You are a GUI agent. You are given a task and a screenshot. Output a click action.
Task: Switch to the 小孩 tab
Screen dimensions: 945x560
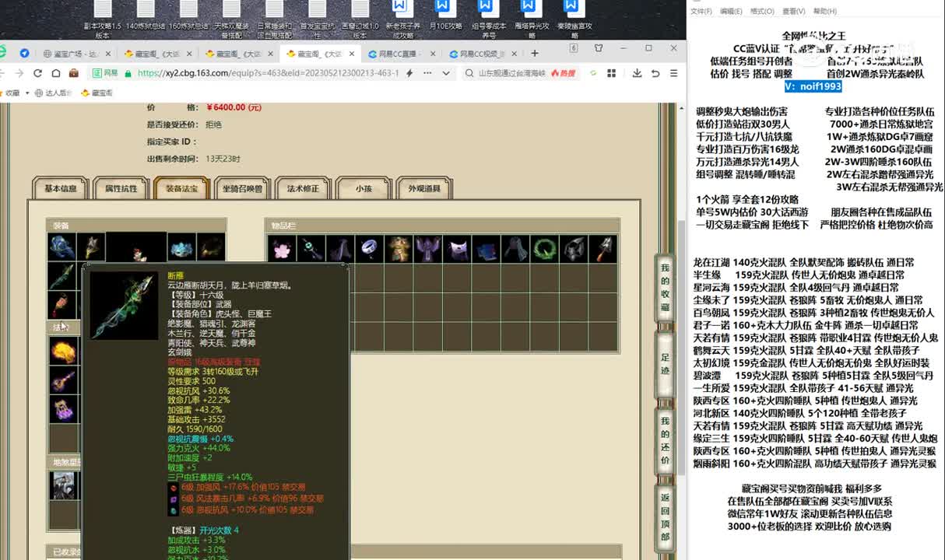[364, 188]
